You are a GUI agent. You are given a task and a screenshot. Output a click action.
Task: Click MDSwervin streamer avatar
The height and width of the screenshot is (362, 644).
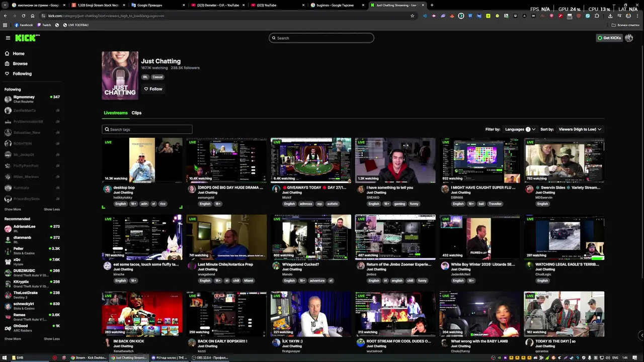[x=529, y=189]
